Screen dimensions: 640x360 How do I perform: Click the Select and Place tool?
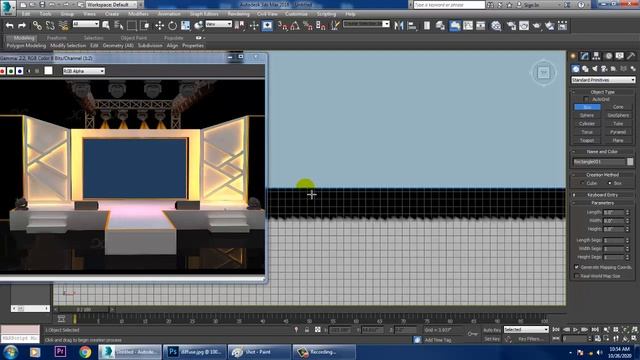coord(198,26)
